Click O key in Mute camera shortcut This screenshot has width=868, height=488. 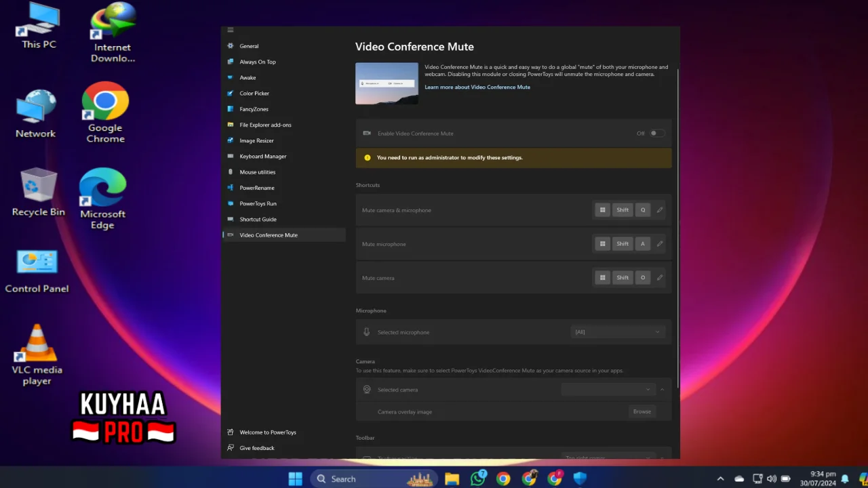point(643,277)
